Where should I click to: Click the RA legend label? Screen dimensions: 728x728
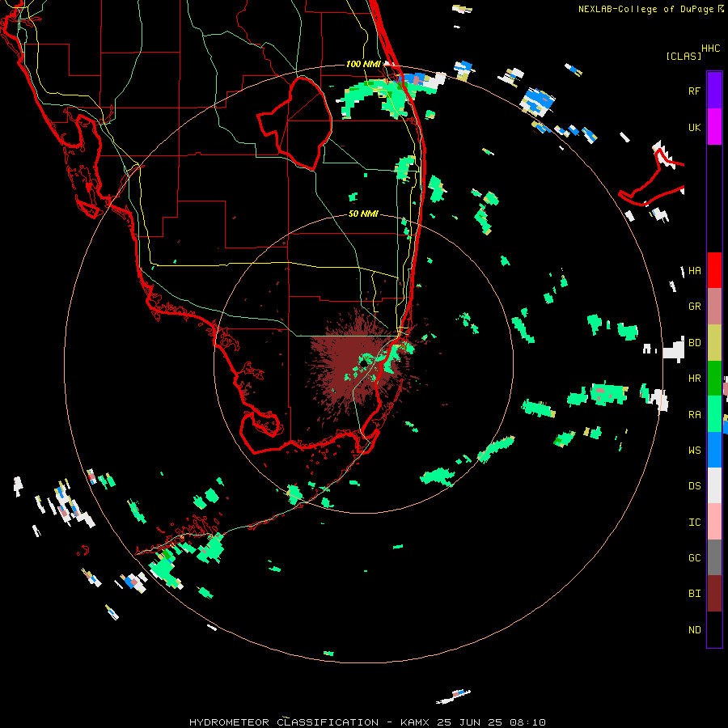tap(694, 414)
